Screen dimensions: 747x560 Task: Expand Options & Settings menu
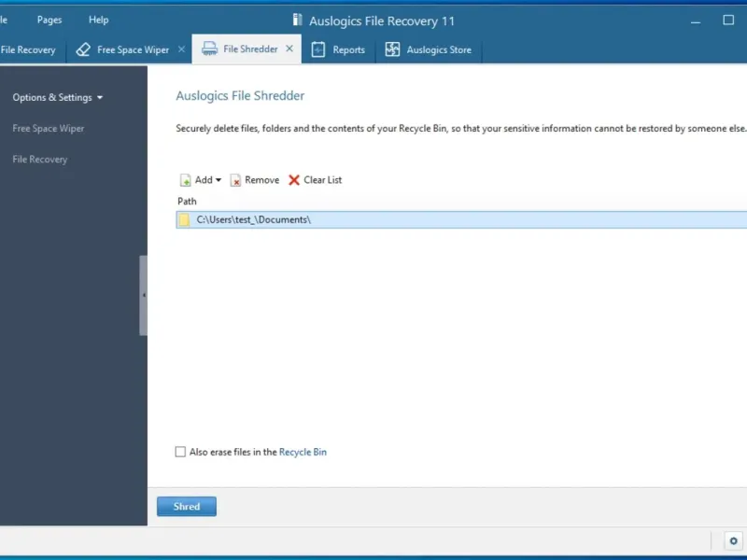(58, 97)
